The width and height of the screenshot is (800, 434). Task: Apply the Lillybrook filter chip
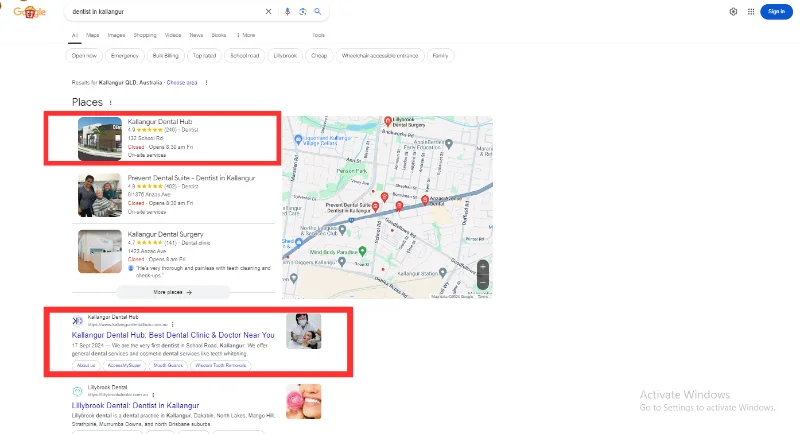pyautogui.click(x=285, y=56)
